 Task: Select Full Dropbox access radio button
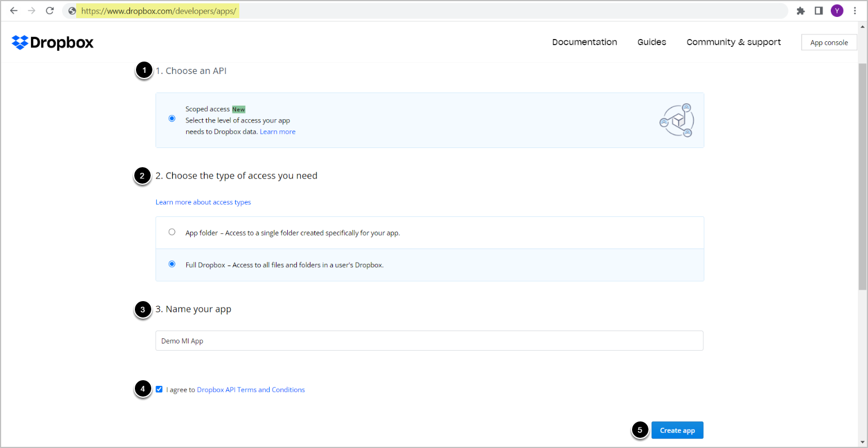click(172, 264)
